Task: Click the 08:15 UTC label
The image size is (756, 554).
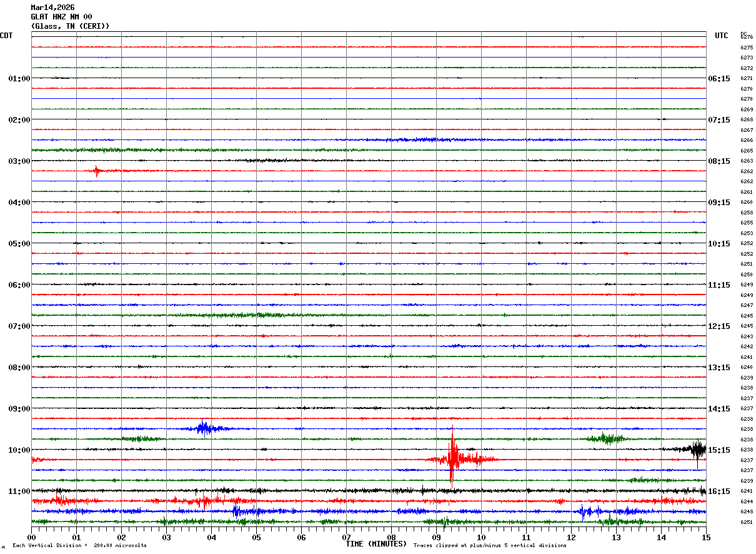Action: click(x=719, y=161)
